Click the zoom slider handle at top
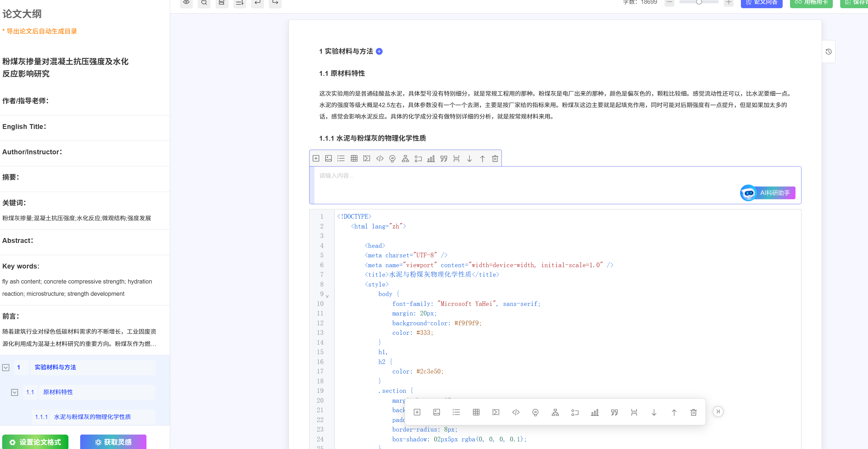Viewport: 868px width, 449px height. click(x=699, y=2)
